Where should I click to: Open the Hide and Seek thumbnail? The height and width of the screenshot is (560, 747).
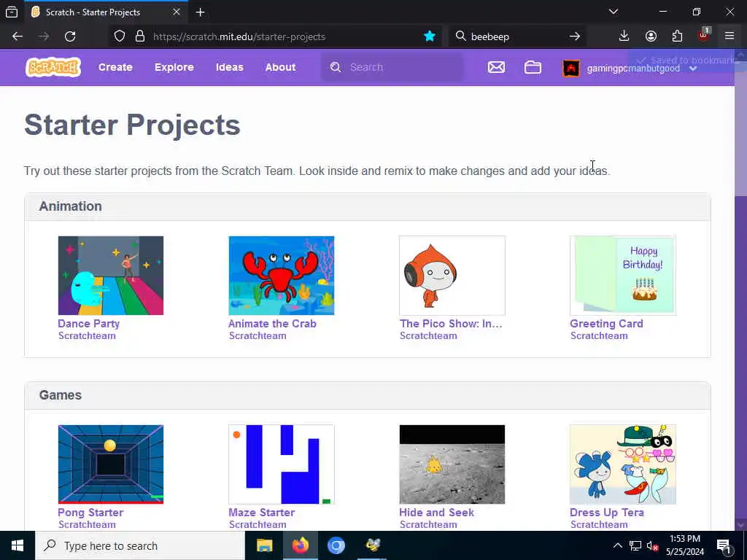pyautogui.click(x=452, y=464)
